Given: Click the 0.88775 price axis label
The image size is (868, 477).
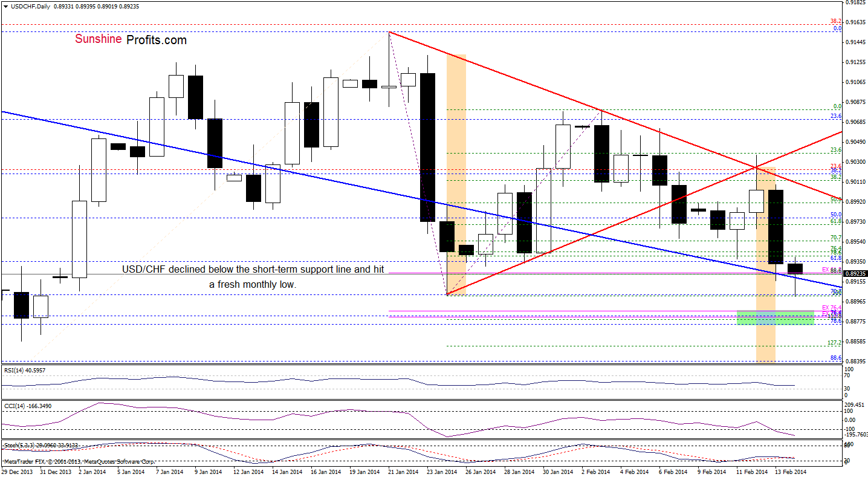Looking at the screenshot, I should pos(857,322).
